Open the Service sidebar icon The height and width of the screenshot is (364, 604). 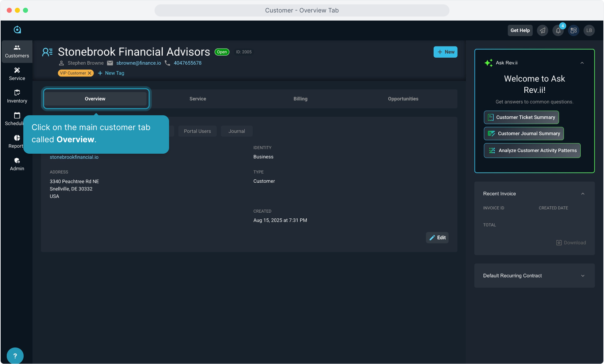point(17,74)
